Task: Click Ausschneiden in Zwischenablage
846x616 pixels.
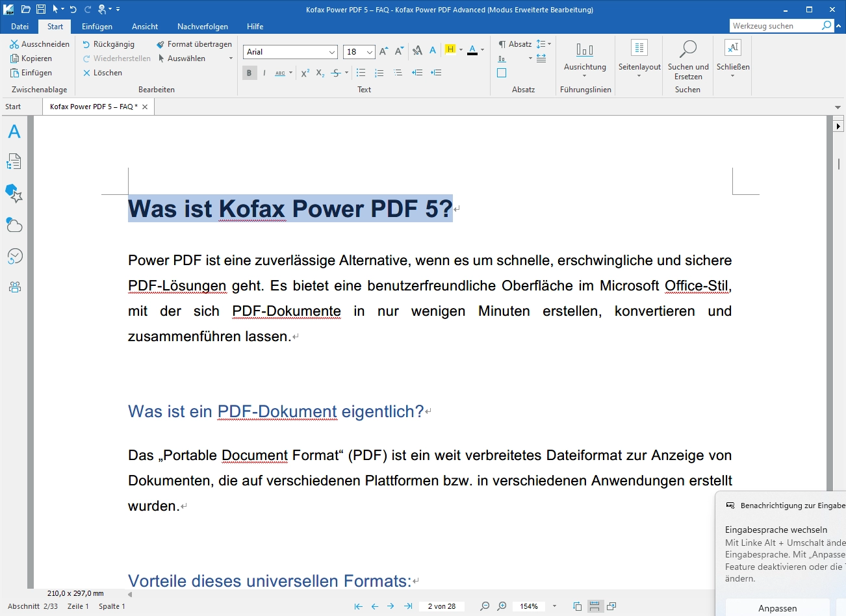Action: pyautogui.click(x=40, y=44)
